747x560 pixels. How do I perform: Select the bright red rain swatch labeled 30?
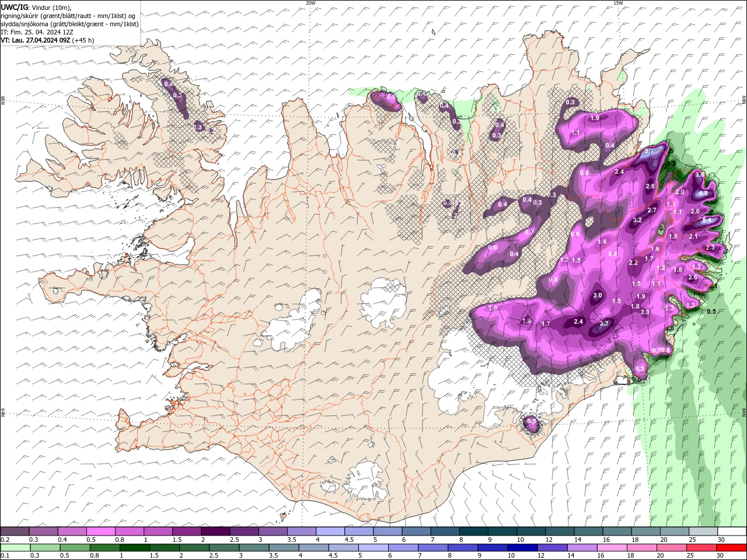point(731,548)
